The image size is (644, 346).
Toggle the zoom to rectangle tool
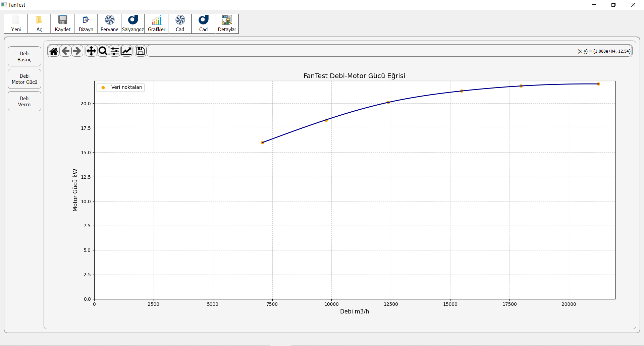point(103,51)
